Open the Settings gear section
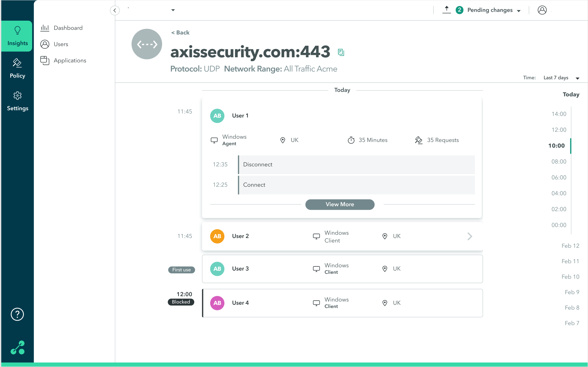Screen dimensions: 588x367 pos(17,101)
